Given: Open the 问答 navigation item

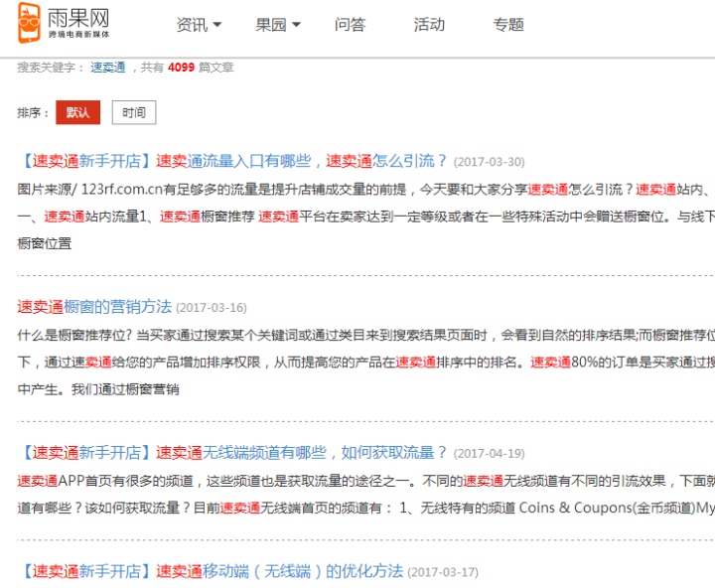Looking at the screenshot, I should pyautogui.click(x=350, y=25).
